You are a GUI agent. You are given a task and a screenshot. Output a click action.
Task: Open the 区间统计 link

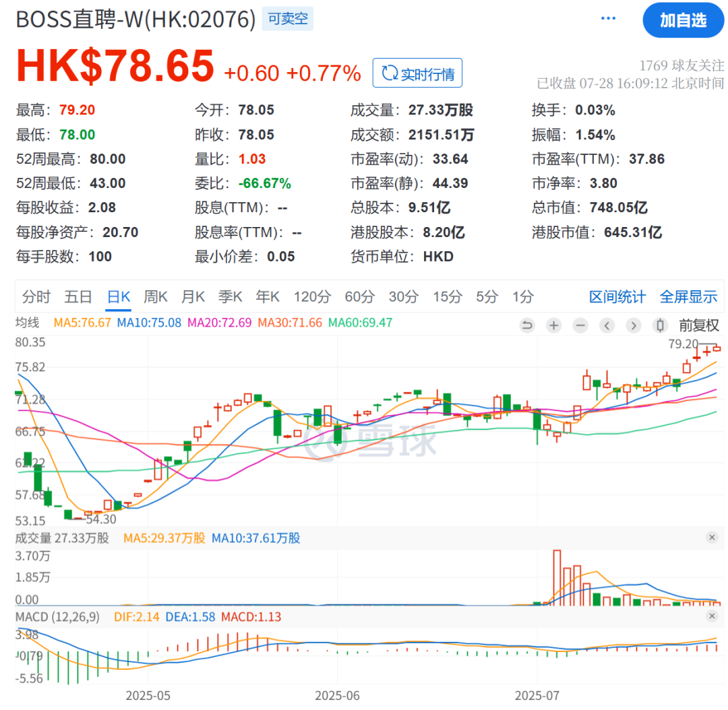click(617, 296)
